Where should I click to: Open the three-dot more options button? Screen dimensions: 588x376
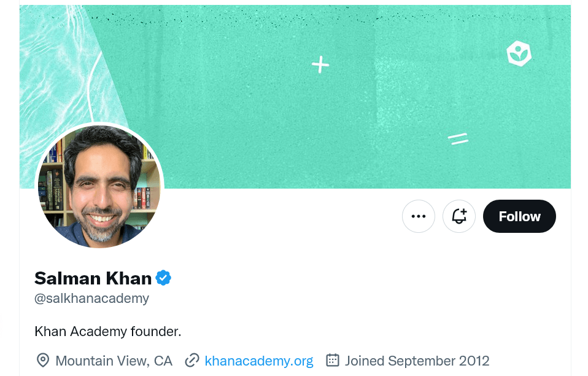(419, 216)
